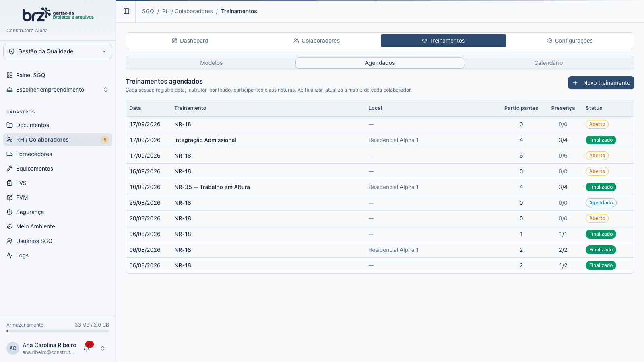The height and width of the screenshot is (362, 644).
Task: Click the brz logo
Action: coord(58,14)
